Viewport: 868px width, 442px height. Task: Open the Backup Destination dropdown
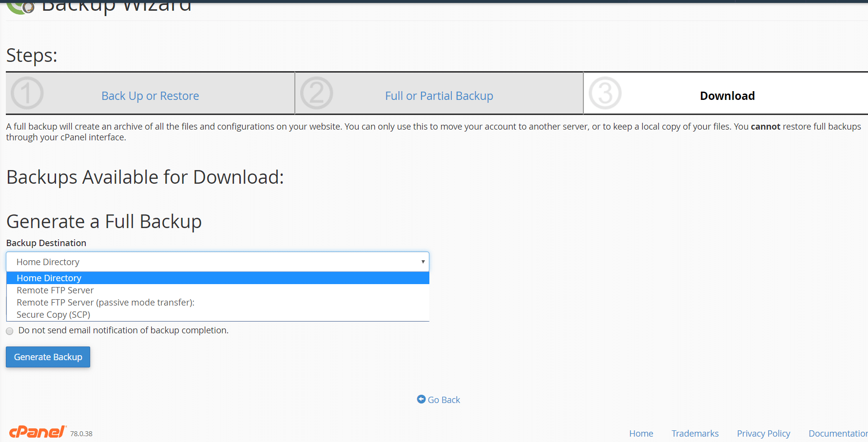pos(217,262)
